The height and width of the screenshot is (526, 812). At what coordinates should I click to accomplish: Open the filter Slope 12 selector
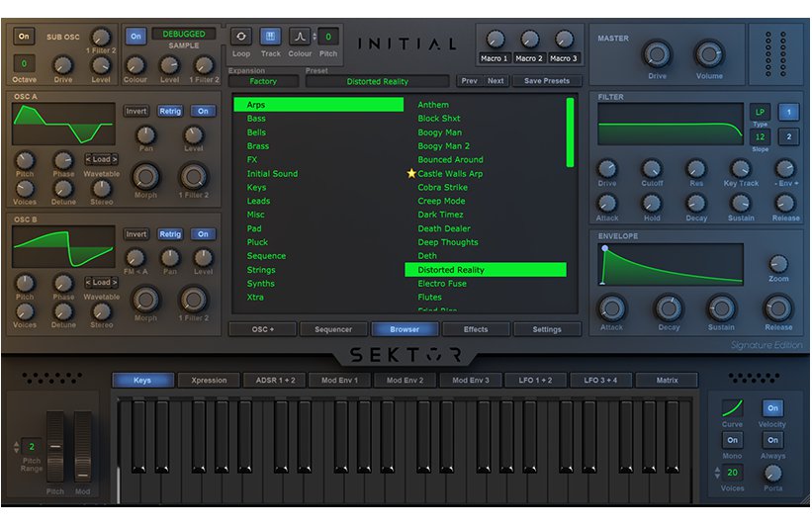pyautogui.click(x=760, y=137)
